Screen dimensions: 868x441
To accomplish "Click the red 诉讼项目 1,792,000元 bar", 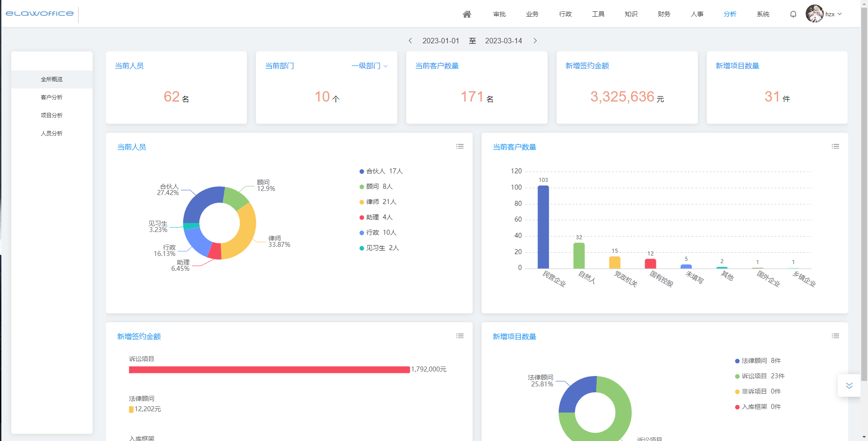I will pyautogui.click(x=269, y=370).
